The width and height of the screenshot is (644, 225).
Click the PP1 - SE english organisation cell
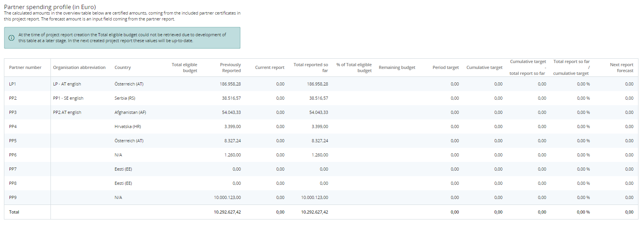pyautogui.click(x=68, y=99)
